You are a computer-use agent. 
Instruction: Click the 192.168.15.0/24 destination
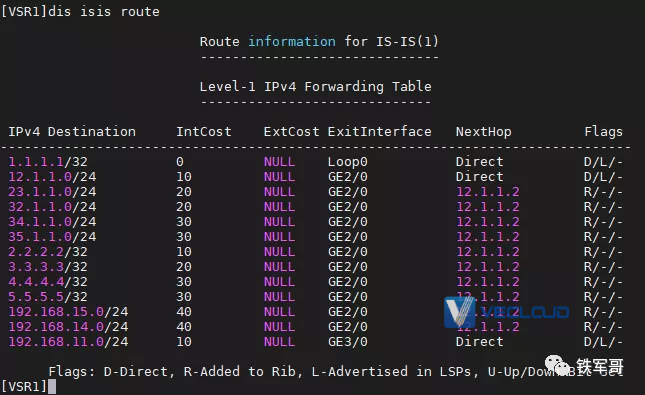(x=68, y=312)
